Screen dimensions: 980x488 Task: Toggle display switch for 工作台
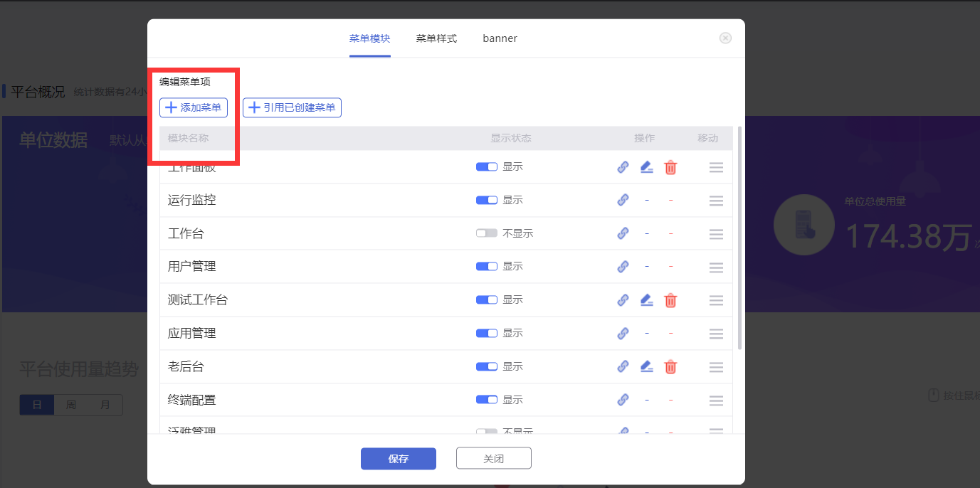pyautogui.click(x=487, y=233)
